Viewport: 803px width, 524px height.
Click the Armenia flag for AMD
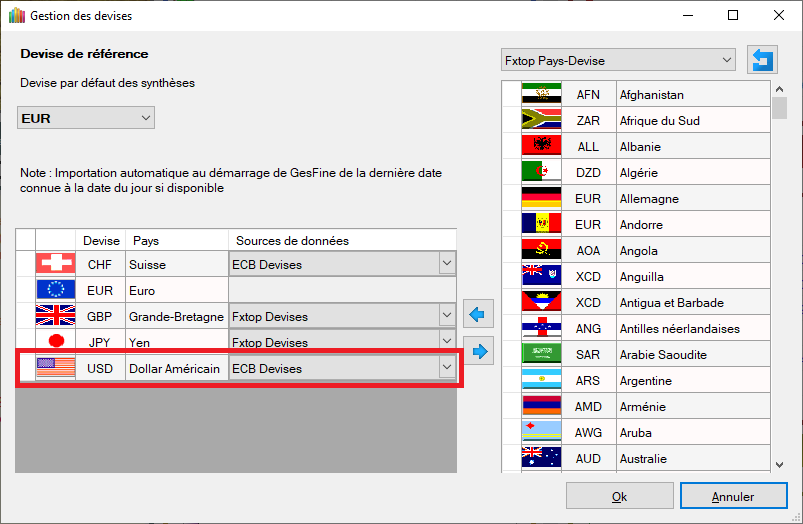541,406
